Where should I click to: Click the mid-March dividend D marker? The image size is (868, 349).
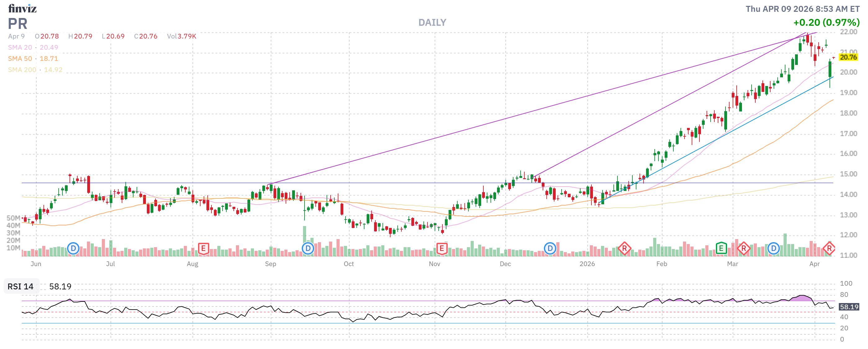tap(774, 249)
